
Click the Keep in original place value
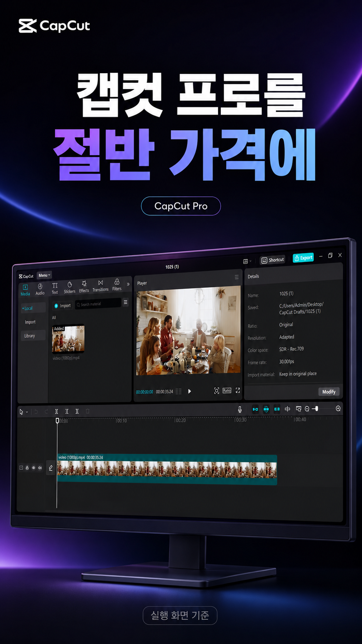point(298,374)
